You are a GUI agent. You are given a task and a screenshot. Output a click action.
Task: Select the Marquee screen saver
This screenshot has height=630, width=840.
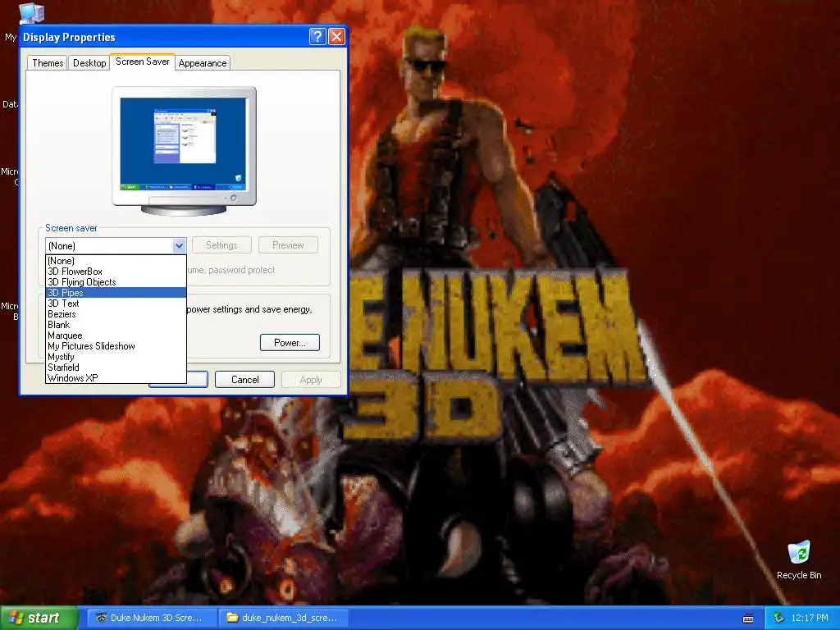116,336
